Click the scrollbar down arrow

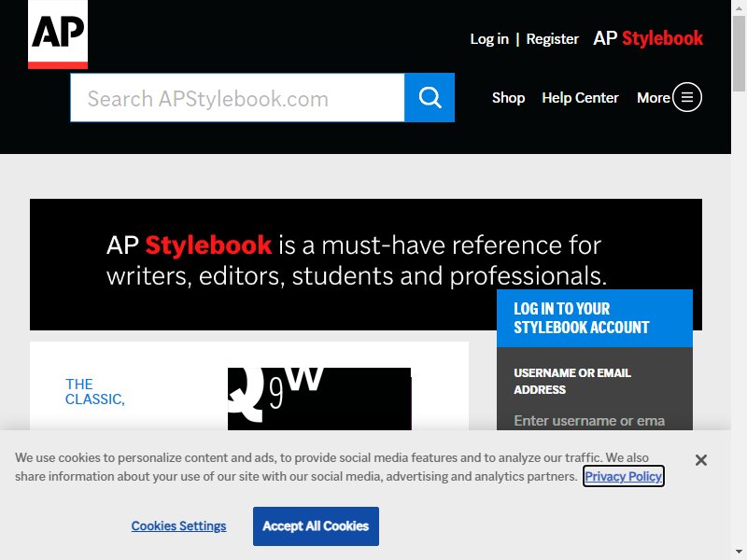click(x=739, y=553)
